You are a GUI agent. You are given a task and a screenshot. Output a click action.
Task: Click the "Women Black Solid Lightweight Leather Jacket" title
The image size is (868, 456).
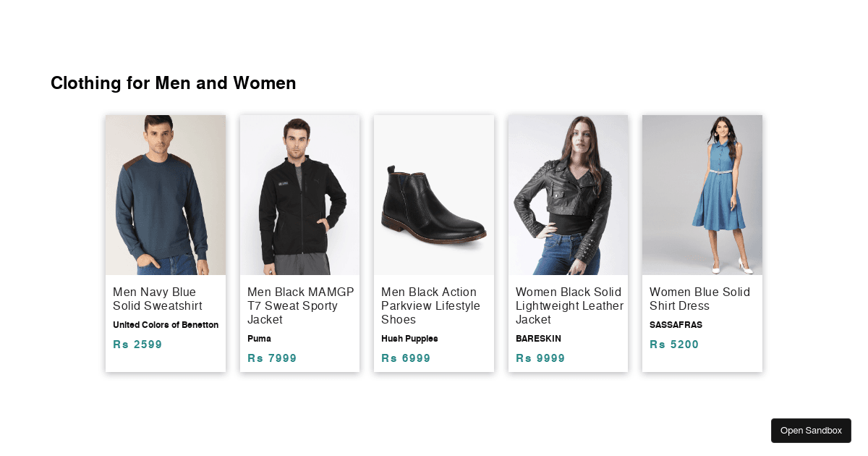(569, 305)
